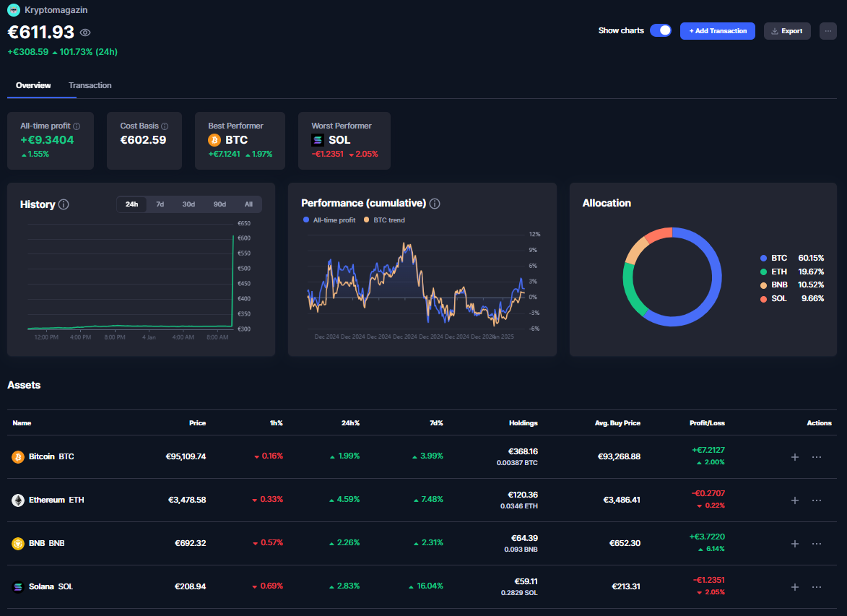Screen dimensions: 847x616
Task: Select the 90d history range
Action: (x=220, y=204)
